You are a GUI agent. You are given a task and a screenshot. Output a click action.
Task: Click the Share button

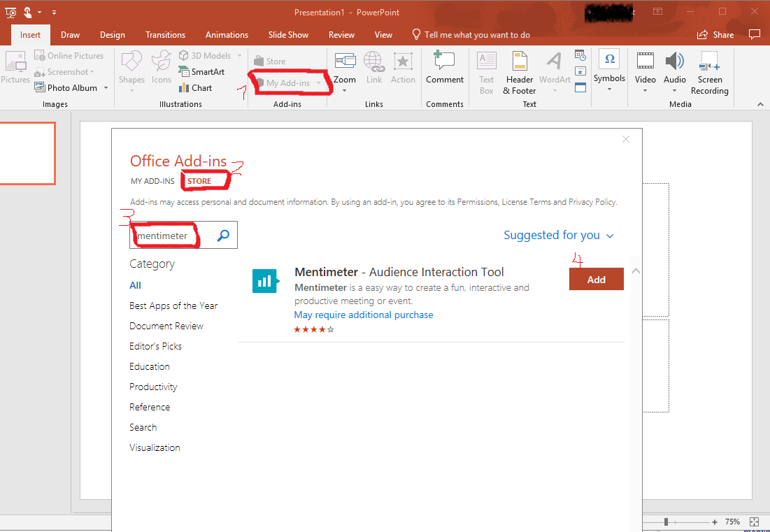715,35
